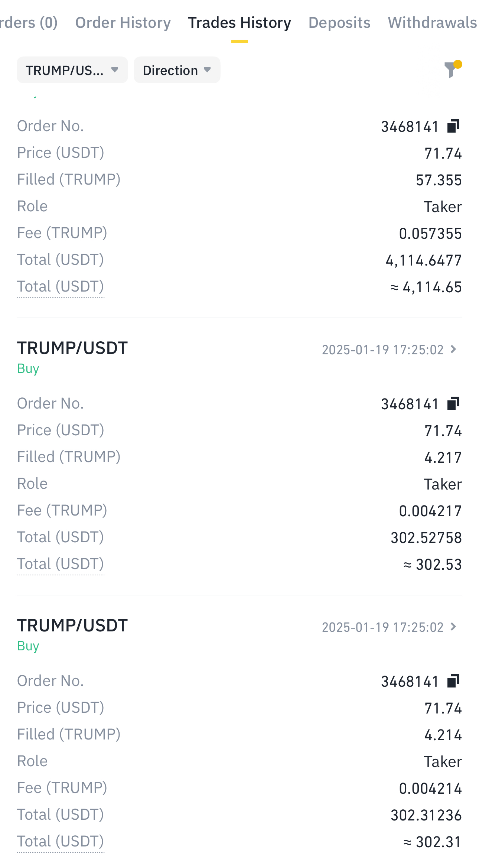Select the Trades History tab
This screenshot has width=479, height=868.
point(239,23)
